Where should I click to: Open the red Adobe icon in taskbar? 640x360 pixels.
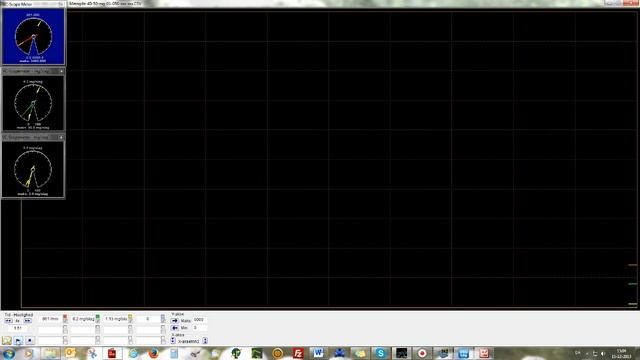[112, 353]
